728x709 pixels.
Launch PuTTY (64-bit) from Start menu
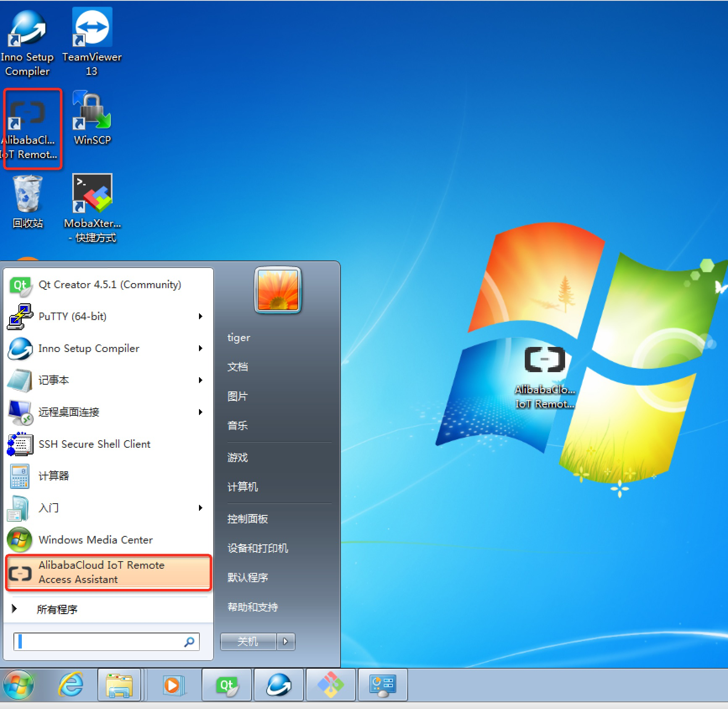coord(108,316)
